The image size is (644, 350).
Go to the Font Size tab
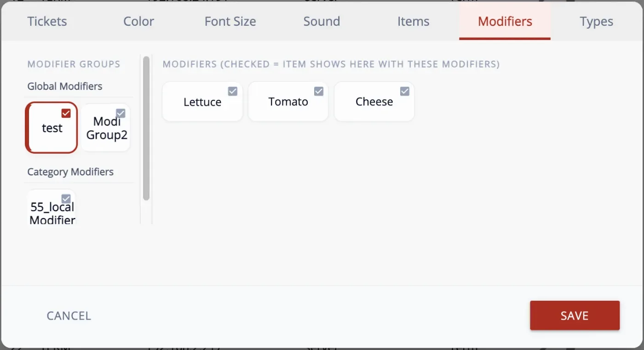tap(230, 21)
